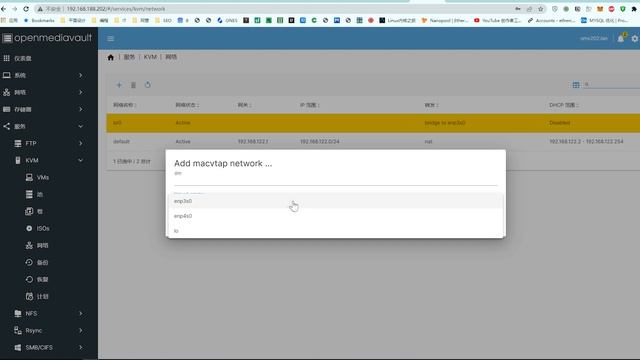The width and height of the screenshot is (640, 360).
Task: Click the Volumes icon under KVM
Action: coord(29,211)
